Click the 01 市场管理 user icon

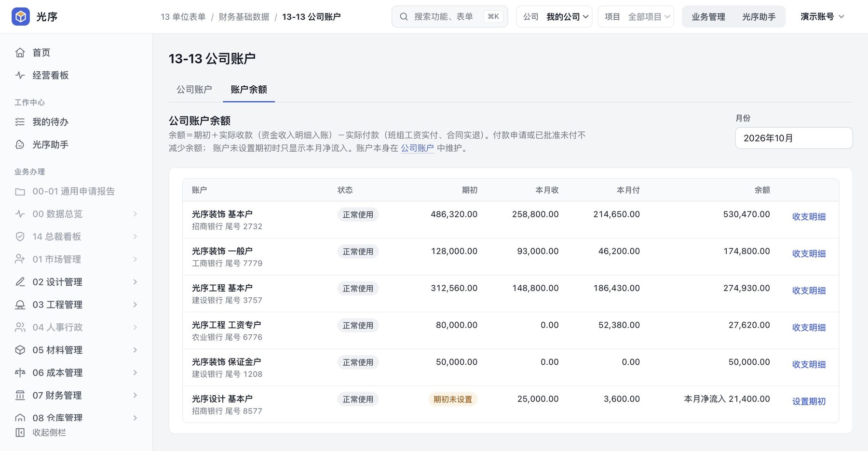[20, 259]
